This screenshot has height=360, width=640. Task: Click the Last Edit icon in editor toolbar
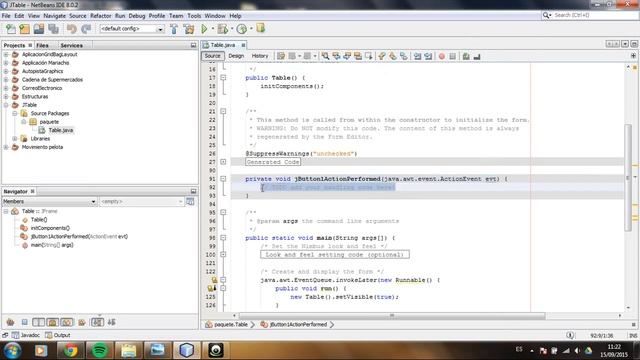281,56
